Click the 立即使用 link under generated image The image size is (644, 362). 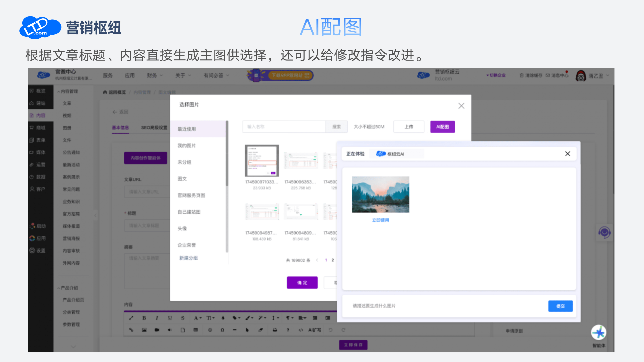pyautogui.click(x=380, y=220)
